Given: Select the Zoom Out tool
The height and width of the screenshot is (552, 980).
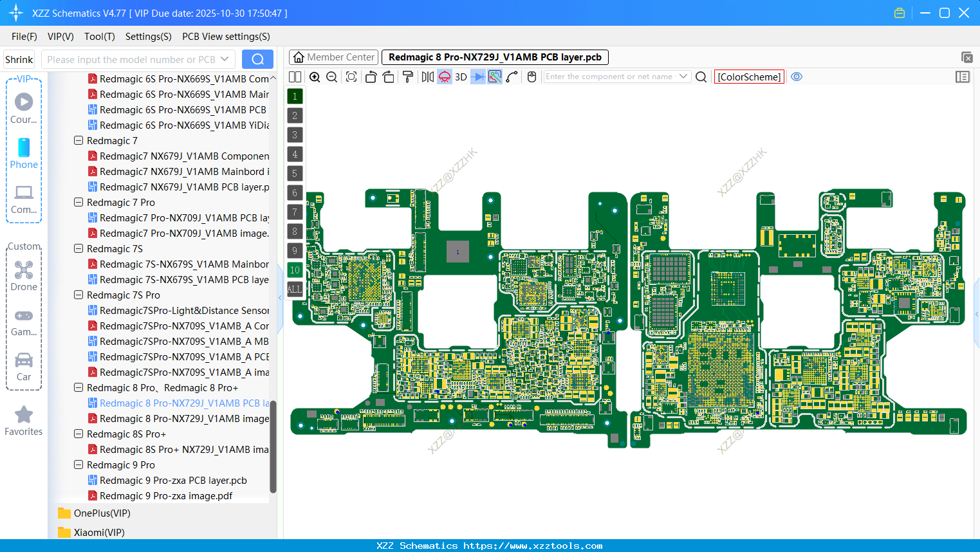Looking at the screenshot, I should pyautogui.click(x=331, y=76).
